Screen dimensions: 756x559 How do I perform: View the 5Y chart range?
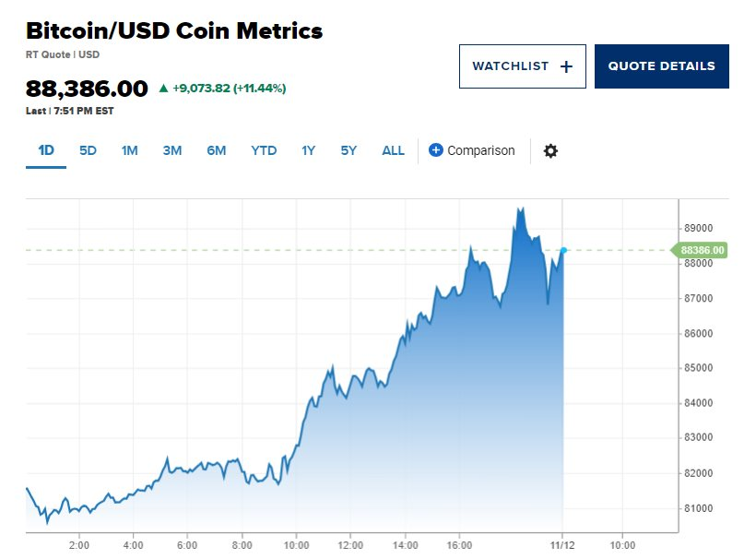[x=348, y=150]
